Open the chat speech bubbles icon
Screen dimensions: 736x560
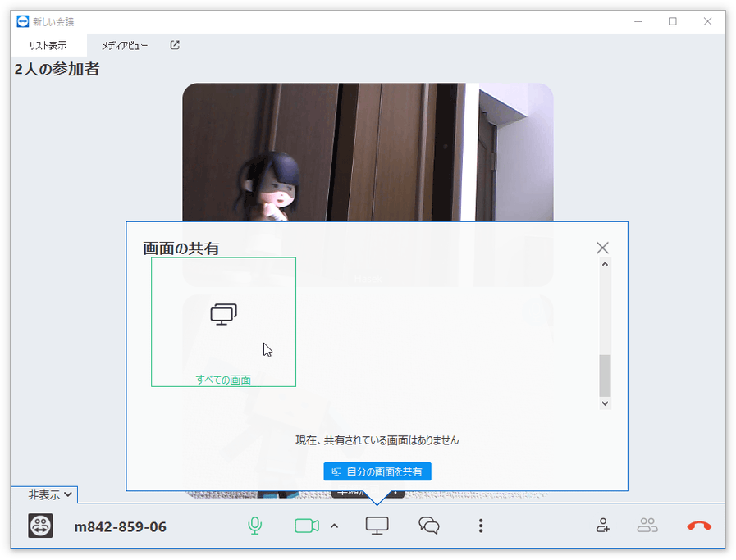[x=429, y=526]
